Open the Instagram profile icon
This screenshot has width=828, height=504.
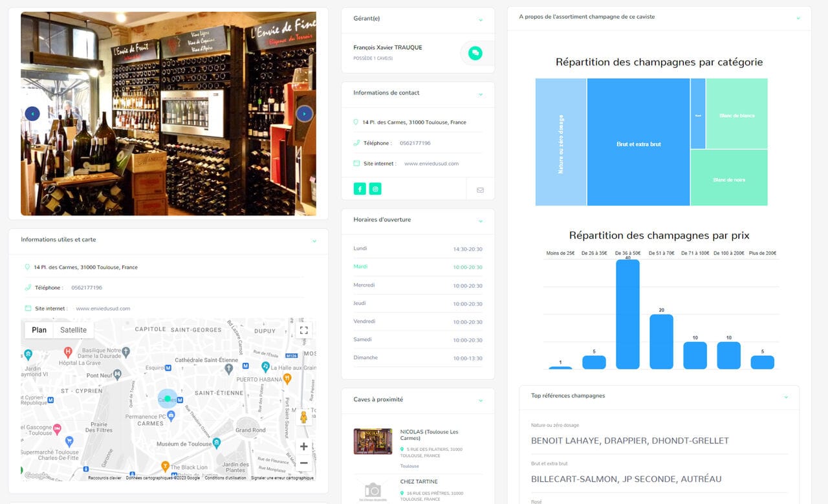pyautogui.click(x=375, y=189)
